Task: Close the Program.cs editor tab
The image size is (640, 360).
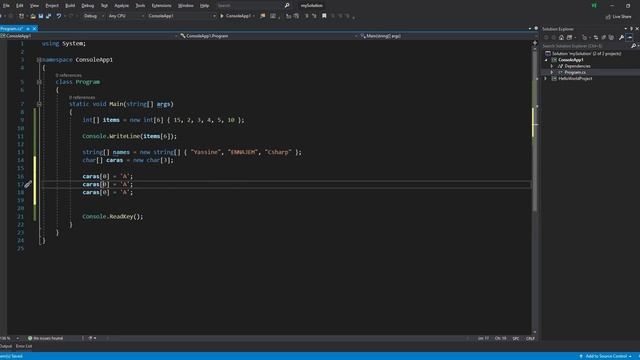Action: [x=34, y=29]
